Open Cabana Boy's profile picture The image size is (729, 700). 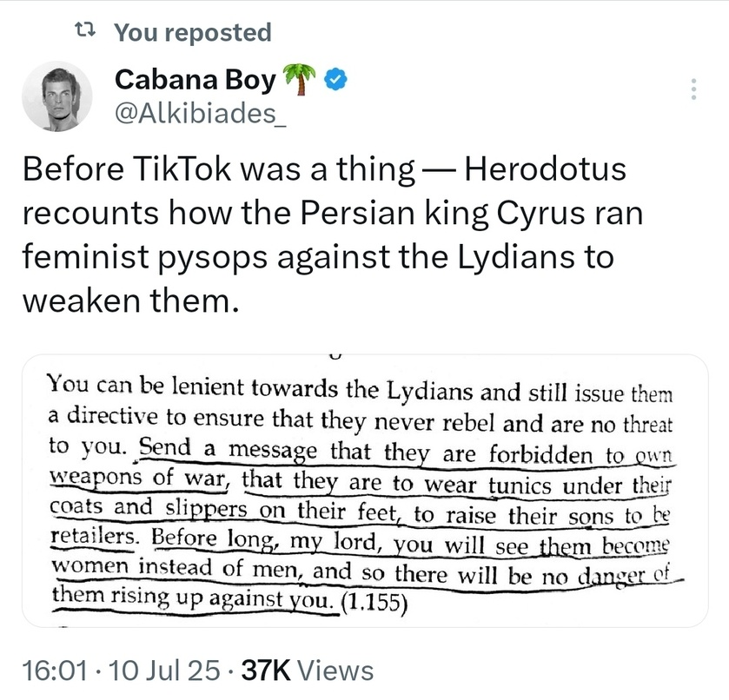click(x=56, y=97)
